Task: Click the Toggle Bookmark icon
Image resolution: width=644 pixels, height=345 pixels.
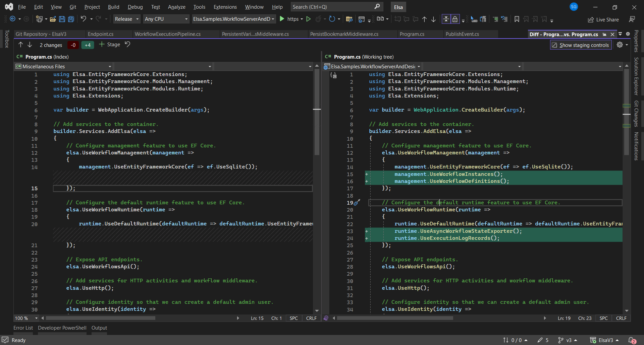Action: [517, 19]
